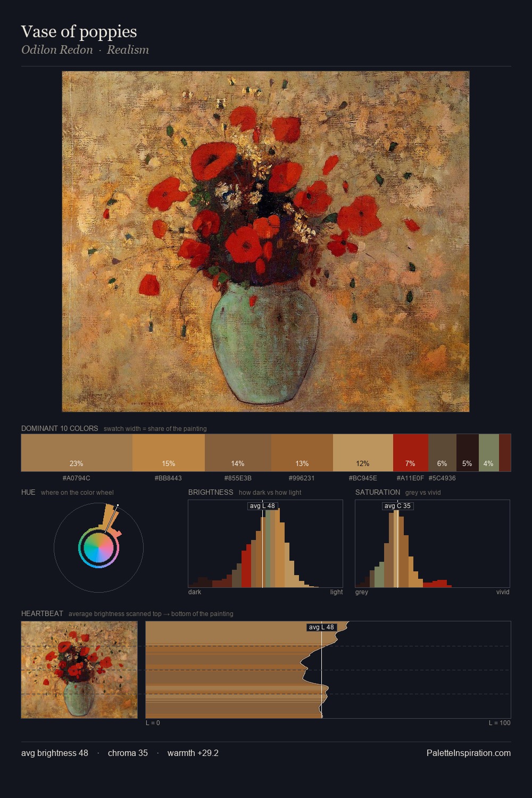Click the hue color wheel center

click(98, 547)
